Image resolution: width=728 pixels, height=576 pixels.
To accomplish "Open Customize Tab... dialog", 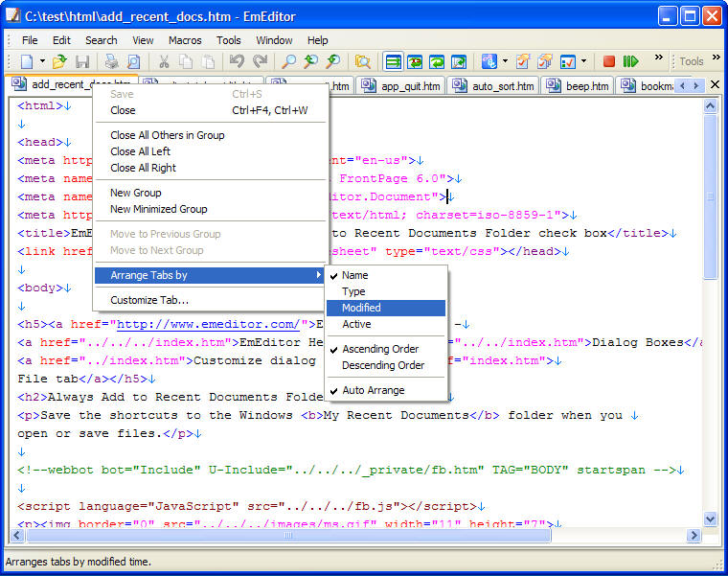I will [x=211, y=300].
